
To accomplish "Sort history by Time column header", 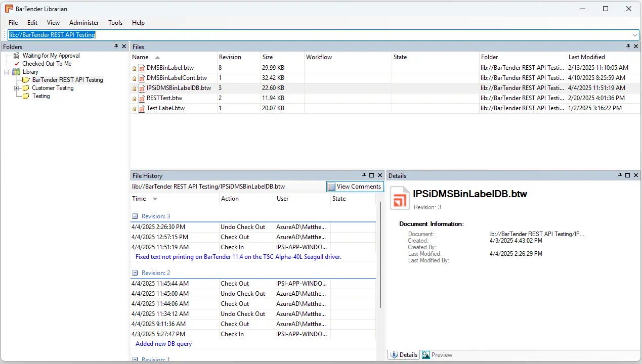I will 175,199.
